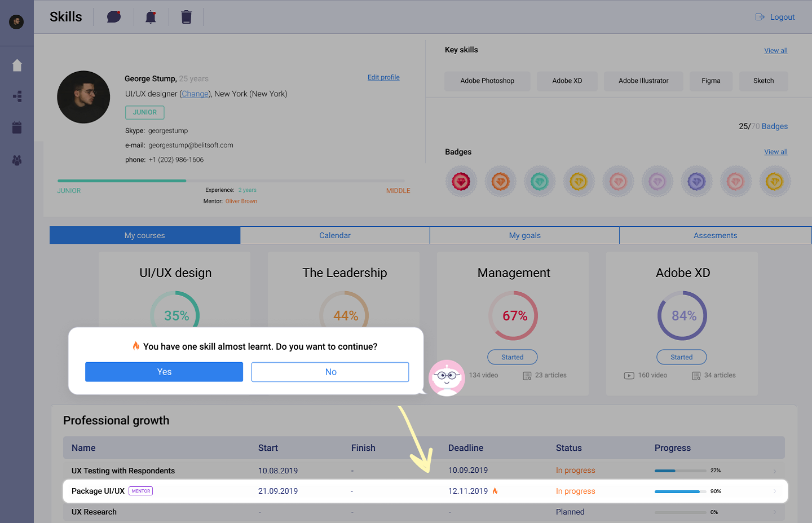
Task: Click the 84% ring on Adobe XD card
Action: point(682,315)
